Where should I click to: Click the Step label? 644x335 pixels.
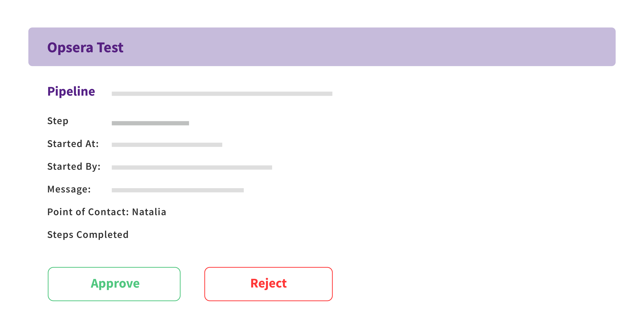click(x=58, y=121)
